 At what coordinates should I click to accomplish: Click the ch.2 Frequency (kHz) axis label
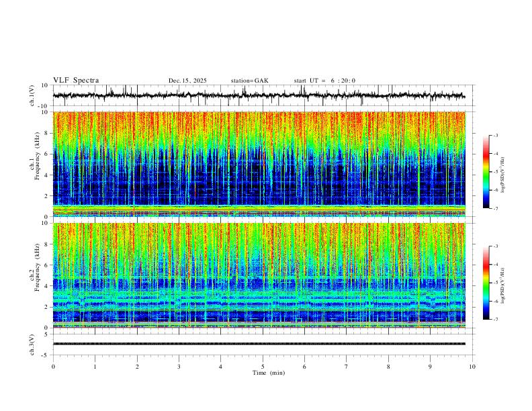tap(36, 267)
